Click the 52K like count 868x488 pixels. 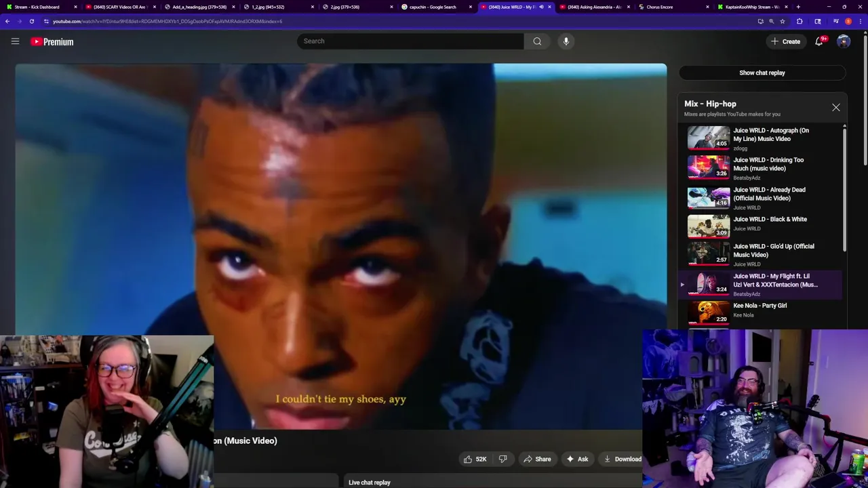point(481,459)
